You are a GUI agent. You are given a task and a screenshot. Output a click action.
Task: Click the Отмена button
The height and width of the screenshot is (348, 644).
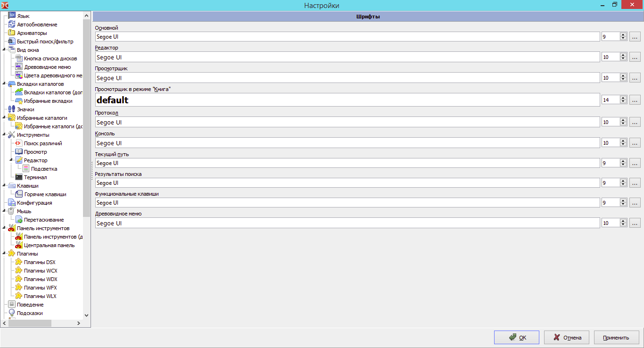[x=566, y=338]
